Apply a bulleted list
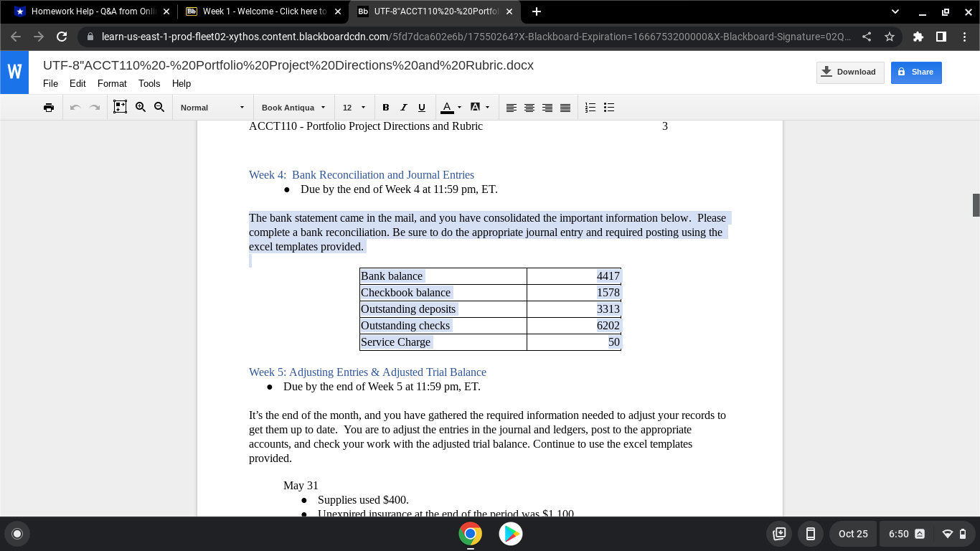Screen dimensions: 980x551 point(608,107)
